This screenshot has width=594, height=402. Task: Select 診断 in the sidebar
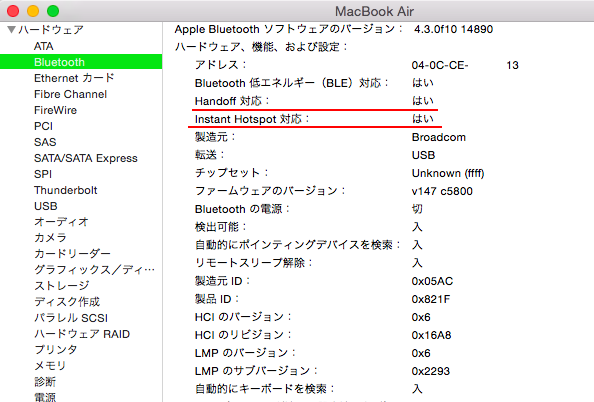(45, 382)
